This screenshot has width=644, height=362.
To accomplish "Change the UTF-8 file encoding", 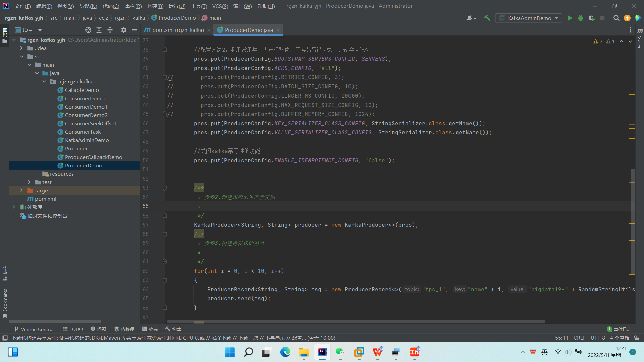I will point(598,338).
